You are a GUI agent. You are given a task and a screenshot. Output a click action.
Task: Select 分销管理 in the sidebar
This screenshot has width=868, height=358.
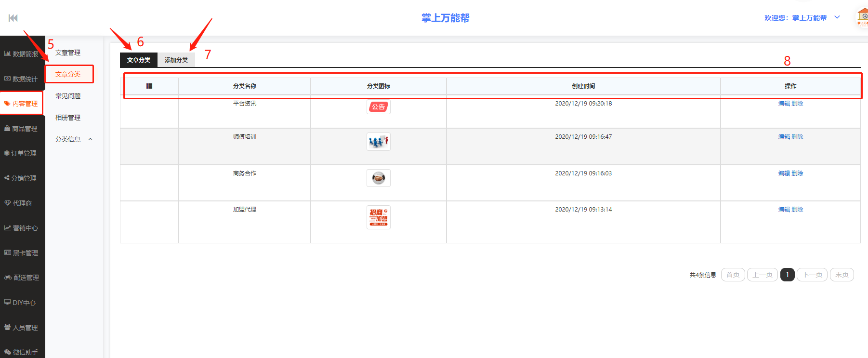(x=22, y=178)
